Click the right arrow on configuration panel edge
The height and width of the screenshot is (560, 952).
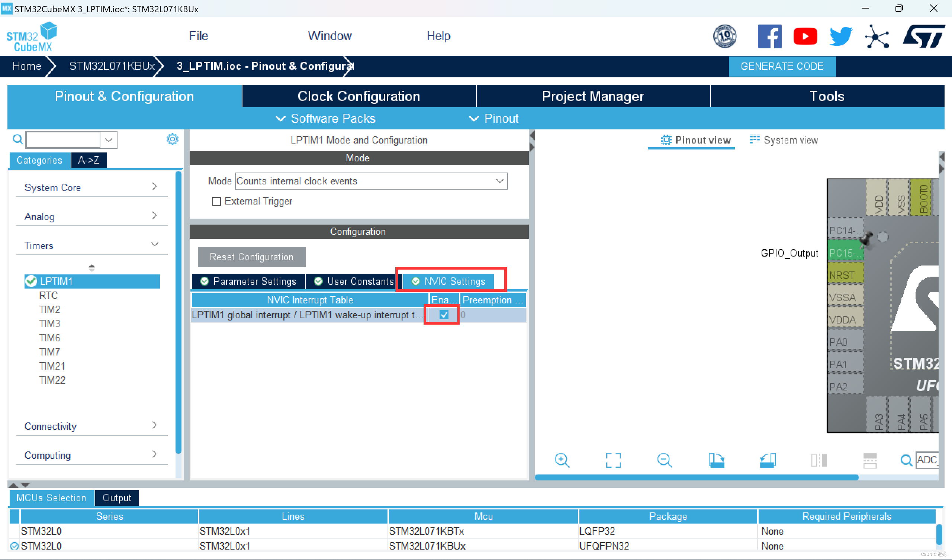coord(532,147)
